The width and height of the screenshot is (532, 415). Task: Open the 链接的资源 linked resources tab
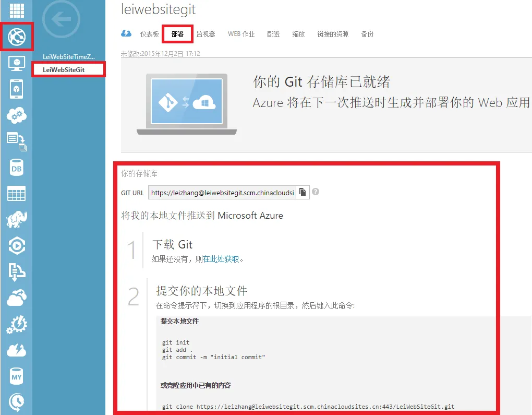coord(333,34)
